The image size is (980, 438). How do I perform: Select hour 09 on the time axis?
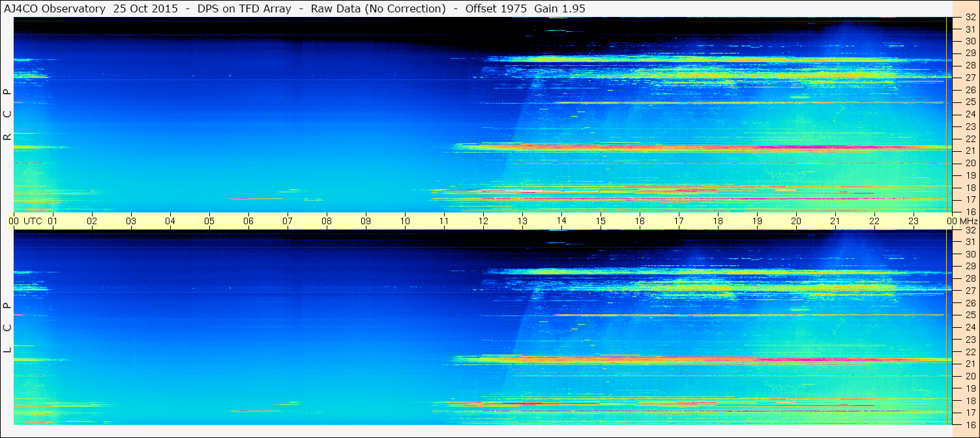pos(366,221)
